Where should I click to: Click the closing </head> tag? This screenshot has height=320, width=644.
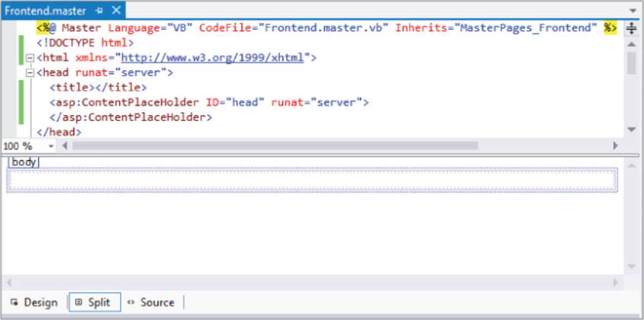60,132
